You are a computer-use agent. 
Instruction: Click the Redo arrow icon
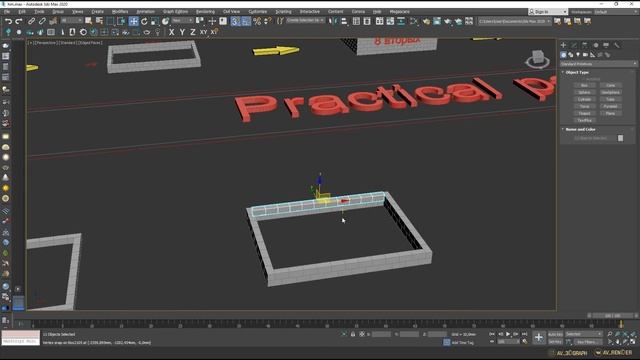[x=19, y=21]
